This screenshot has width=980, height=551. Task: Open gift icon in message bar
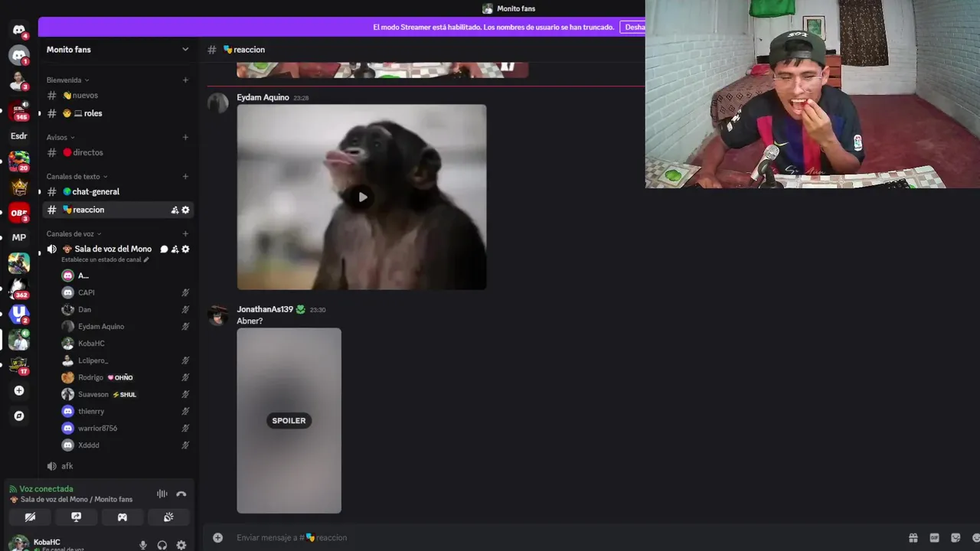(913, 538)
